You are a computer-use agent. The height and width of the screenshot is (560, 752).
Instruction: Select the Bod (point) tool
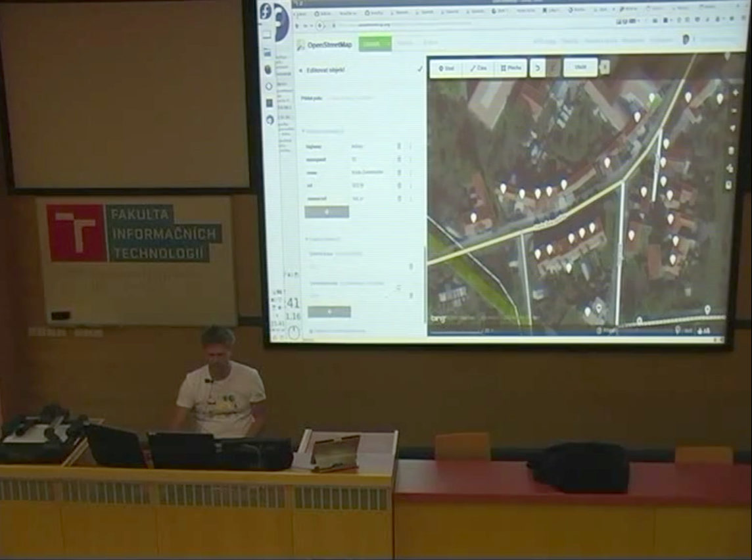446,68
